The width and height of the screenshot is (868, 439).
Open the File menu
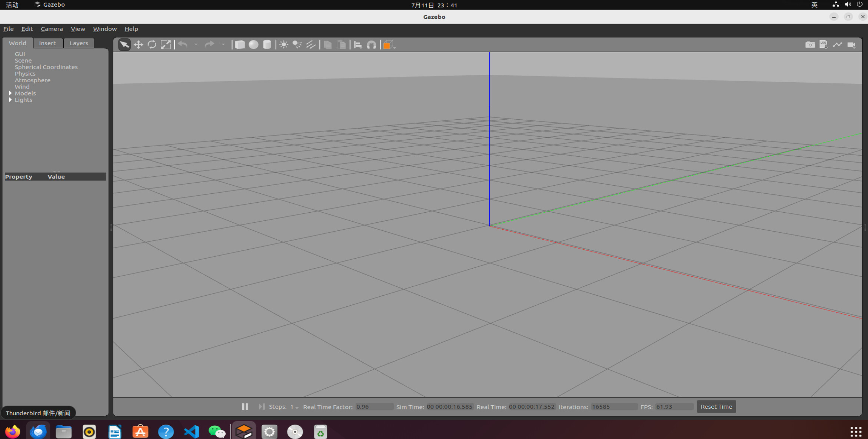tap(9, 29)
